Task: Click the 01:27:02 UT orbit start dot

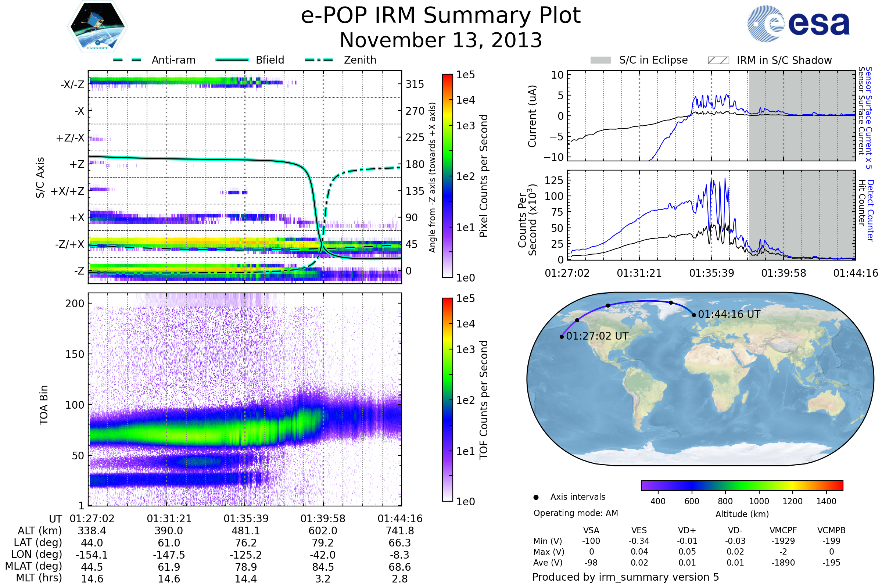Action: (x=562, y=337)
